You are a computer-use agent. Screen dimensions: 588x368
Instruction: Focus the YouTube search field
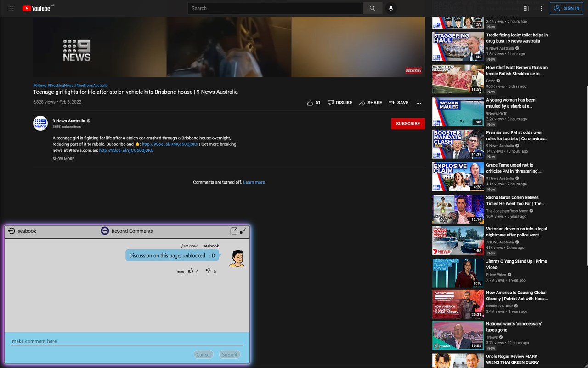[x=275, y=8]
